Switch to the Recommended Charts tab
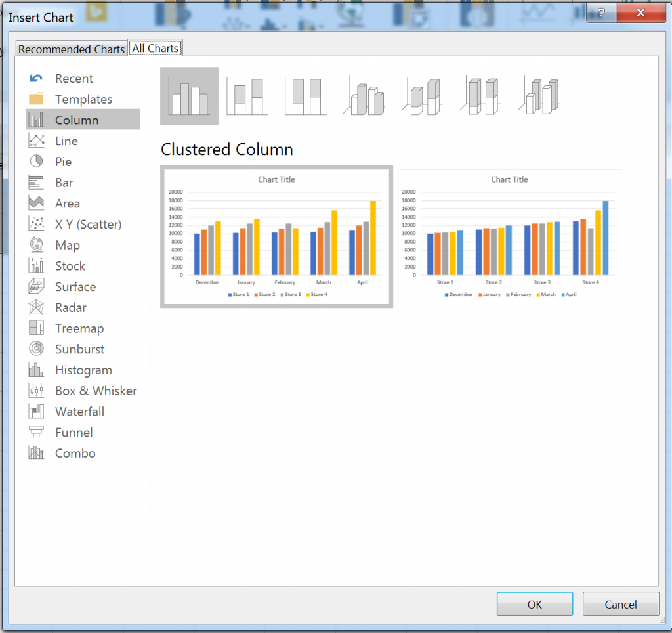672x633 pixels. pos(71,49)
